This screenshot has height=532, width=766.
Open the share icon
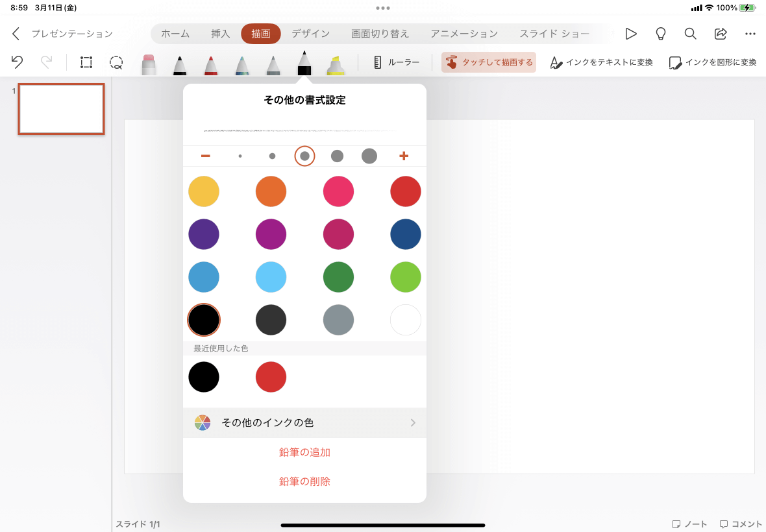tap(721, 34)
